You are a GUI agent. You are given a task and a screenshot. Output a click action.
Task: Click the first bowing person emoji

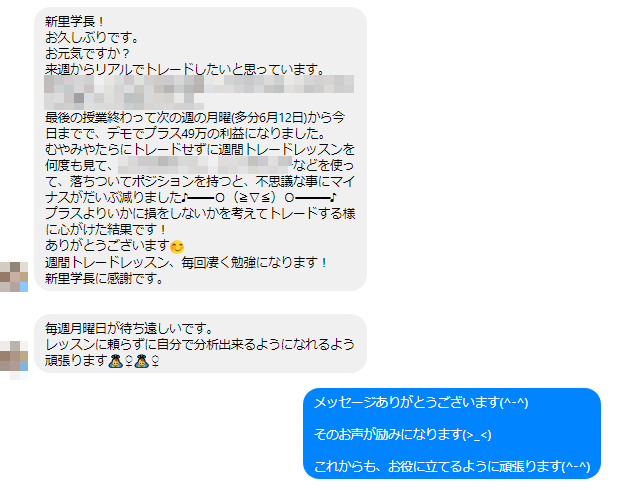[x=116, y=361]
